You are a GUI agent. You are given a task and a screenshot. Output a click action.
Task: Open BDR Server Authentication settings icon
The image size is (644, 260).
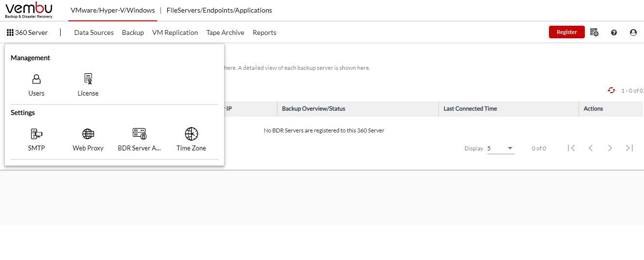click(x=140, y=134)
